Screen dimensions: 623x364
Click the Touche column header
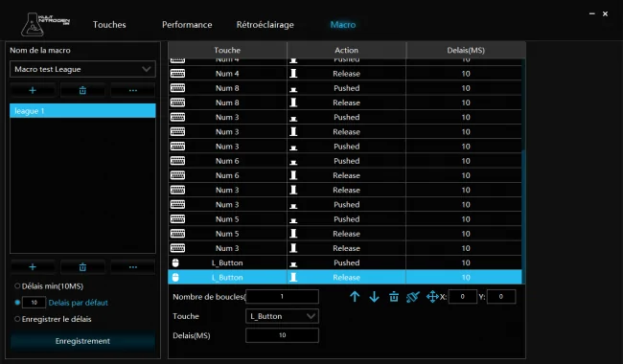click(227, 50)
